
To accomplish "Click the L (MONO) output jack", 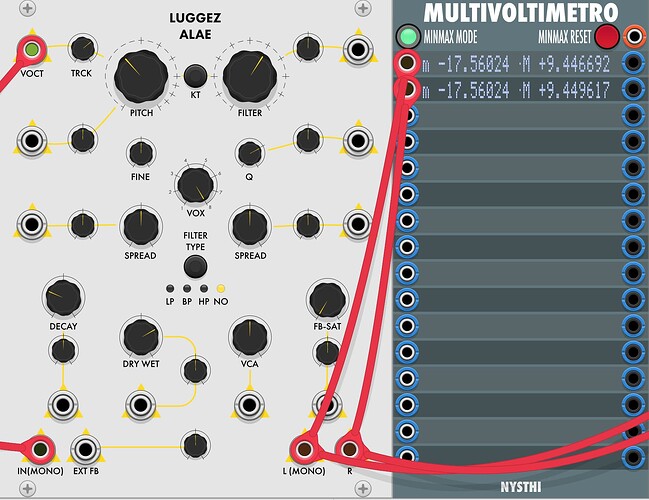I will pos(299,447).
